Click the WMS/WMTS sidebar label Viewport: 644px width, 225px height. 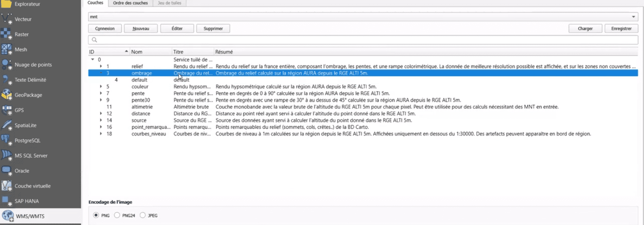click(30, 216)
